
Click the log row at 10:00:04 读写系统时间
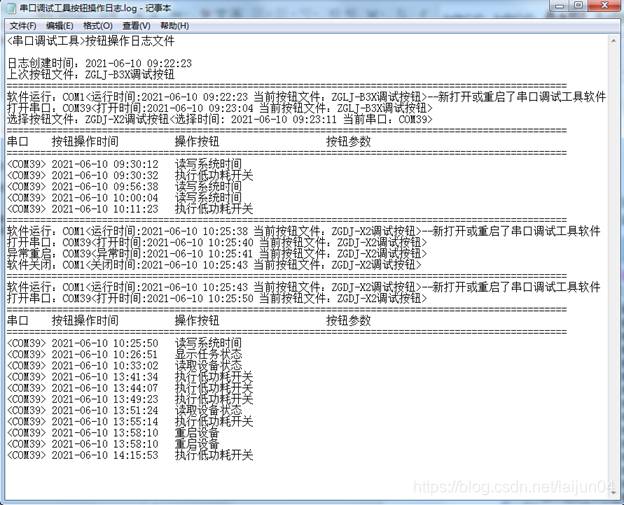point(125,197)
